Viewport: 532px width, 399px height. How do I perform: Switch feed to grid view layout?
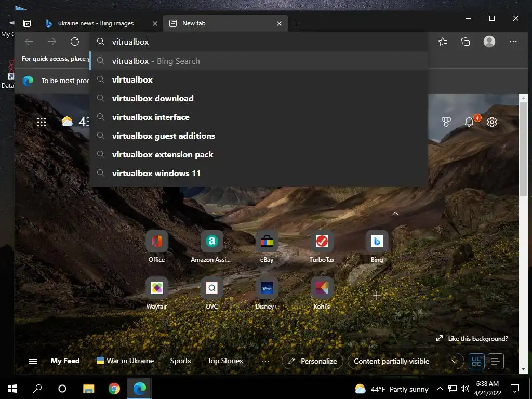coord(476,362)
